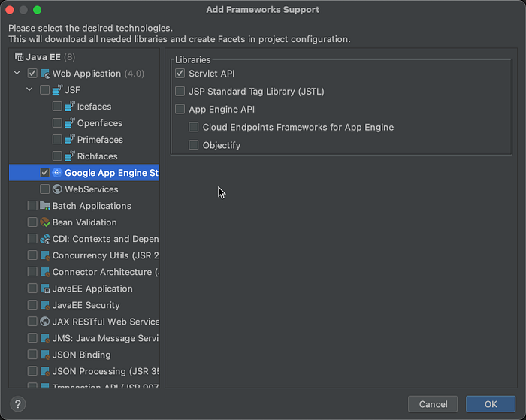Select the JavaEE Security tree item
The image size is (526, 420).
[x=86, y=305]
